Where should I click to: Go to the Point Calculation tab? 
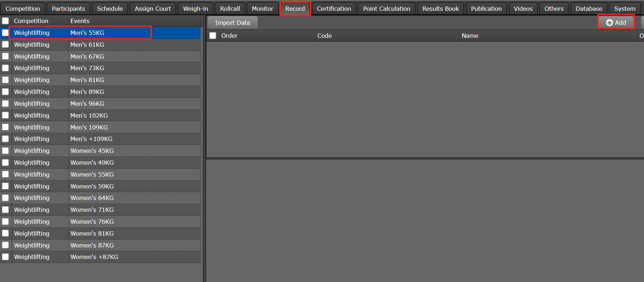pyautogui.click(x=386, y=9)
